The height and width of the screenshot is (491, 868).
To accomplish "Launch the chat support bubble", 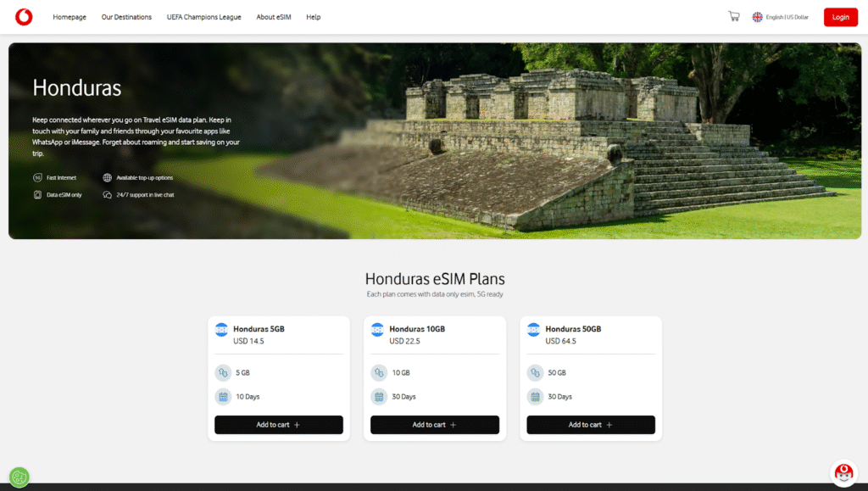I will coord(843,472).
